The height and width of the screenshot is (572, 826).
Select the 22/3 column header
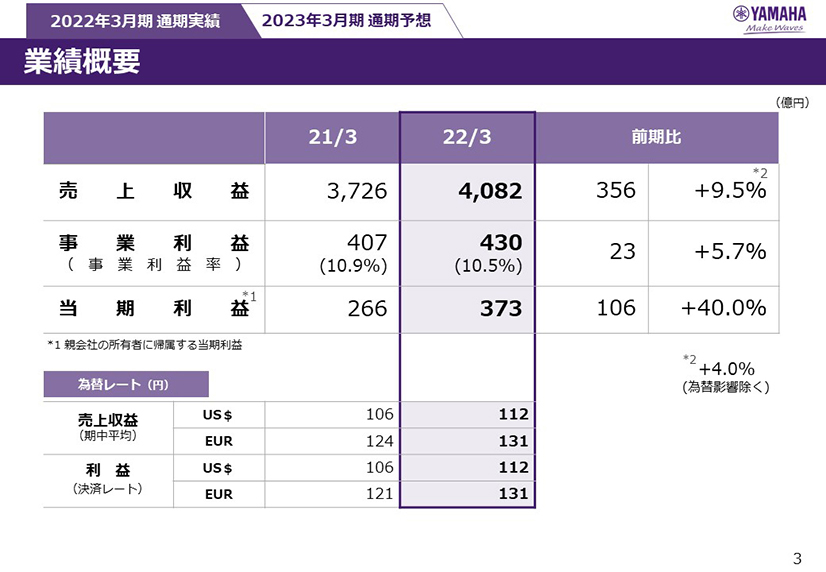click(467, 138)
